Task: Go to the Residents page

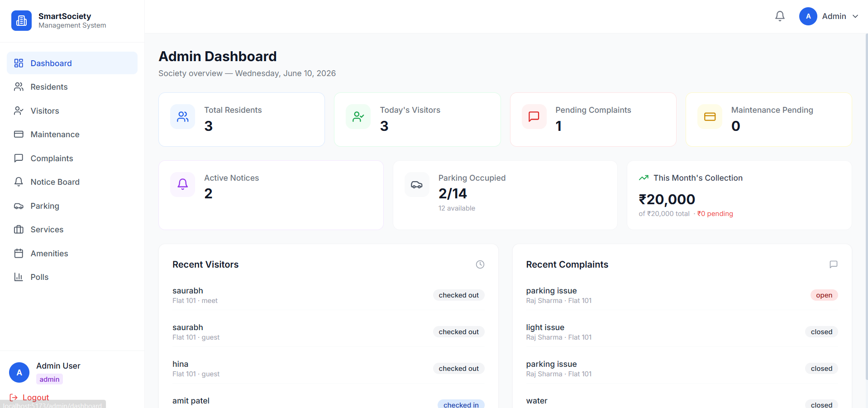Action: [x=72, y=87]
